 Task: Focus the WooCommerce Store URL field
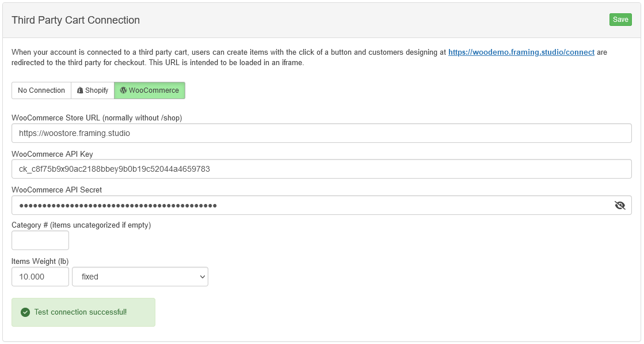tap(322, 133)
